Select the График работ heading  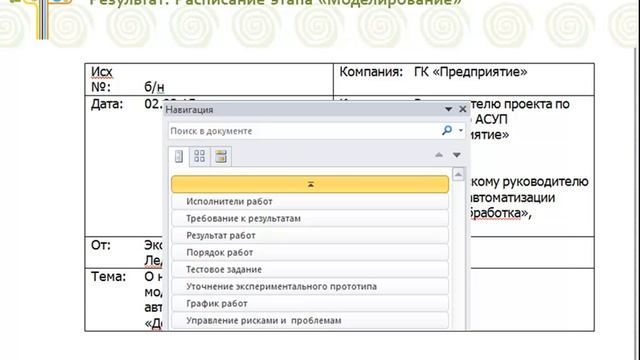pyautogui.click(x=310, y=304)
